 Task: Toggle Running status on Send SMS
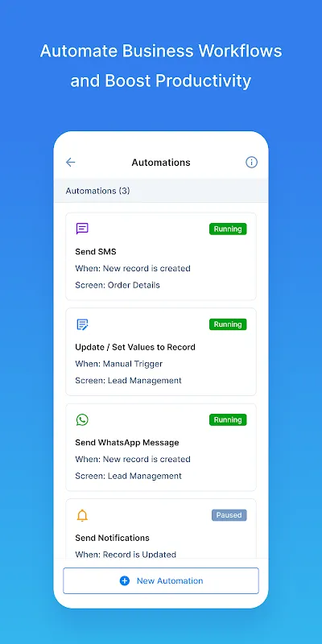(x=228, y=229)
